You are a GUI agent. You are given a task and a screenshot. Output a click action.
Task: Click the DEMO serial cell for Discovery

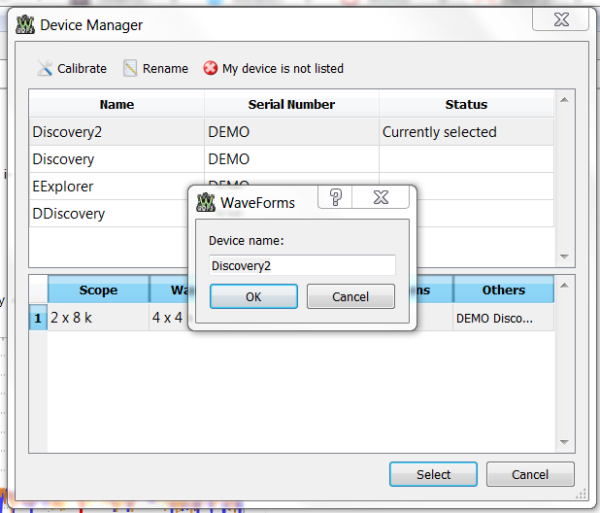(292, 159)
